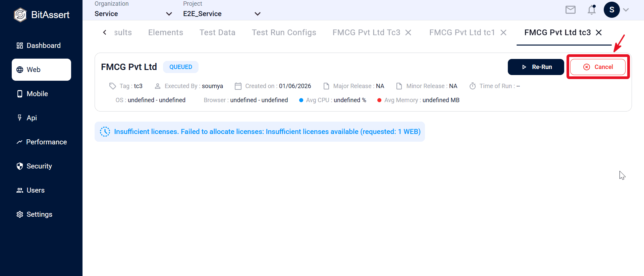This screenshot has width=644, height=276.
Task: Click the Performance trend icon
Action: point(19,142)
